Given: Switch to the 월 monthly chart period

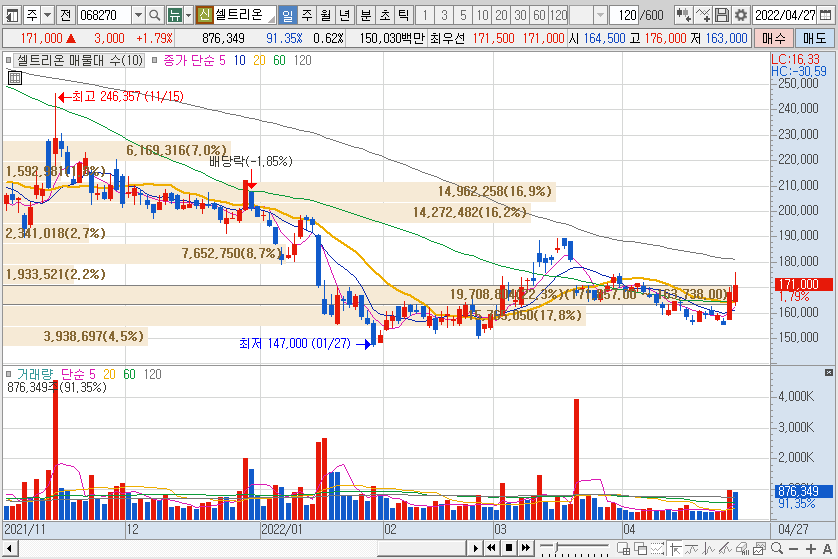Looking at the screenshot, I should [x=325, y=15].
